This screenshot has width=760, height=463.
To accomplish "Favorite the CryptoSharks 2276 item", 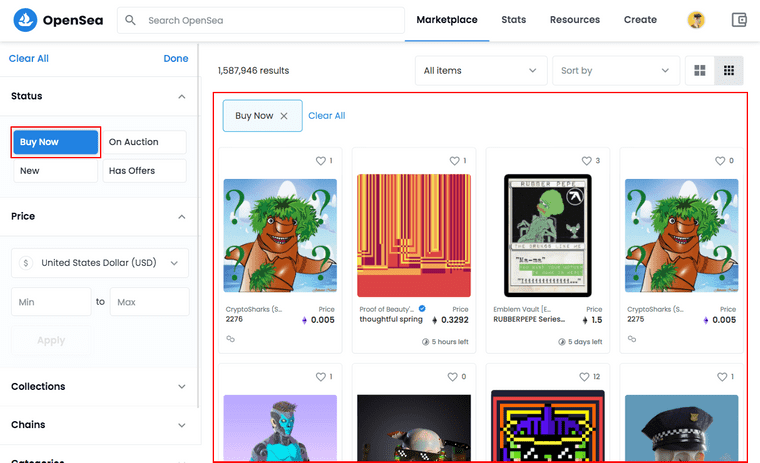I will point(320,160).
